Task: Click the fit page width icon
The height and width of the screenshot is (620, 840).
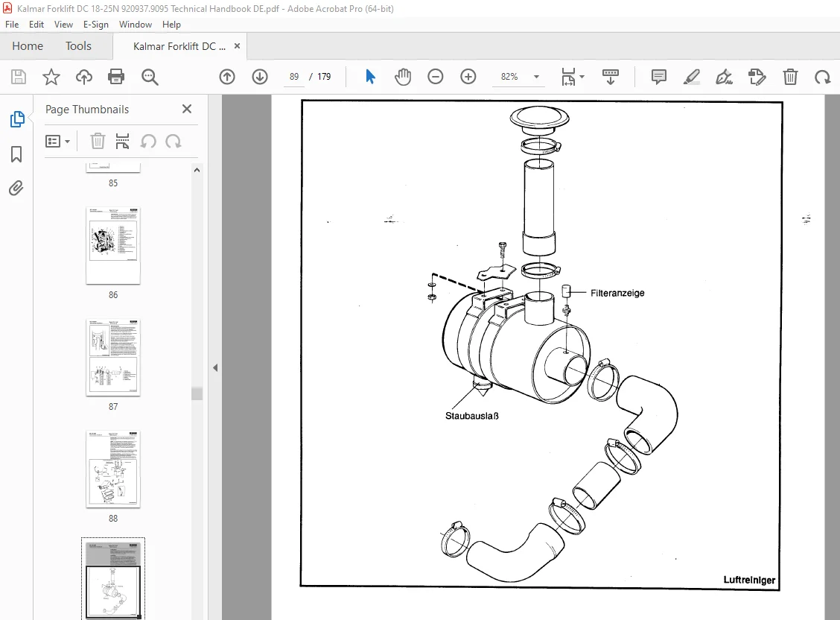Action: [568, 77]
